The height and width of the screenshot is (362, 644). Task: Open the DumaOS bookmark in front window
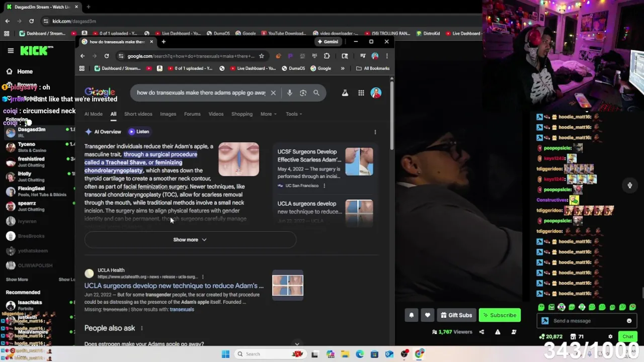(293, 68)
